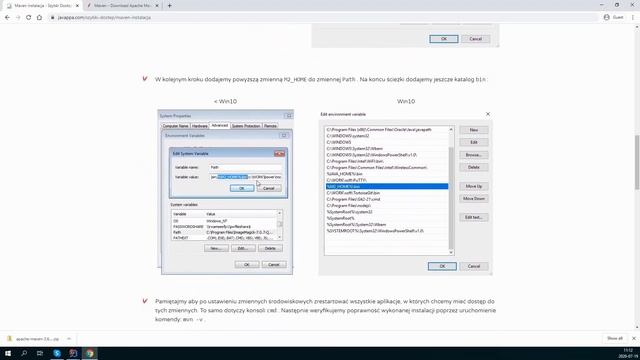The image size is (640, 360).
Task: Open the Chrome three-dot menu
Action: [633, 17]
